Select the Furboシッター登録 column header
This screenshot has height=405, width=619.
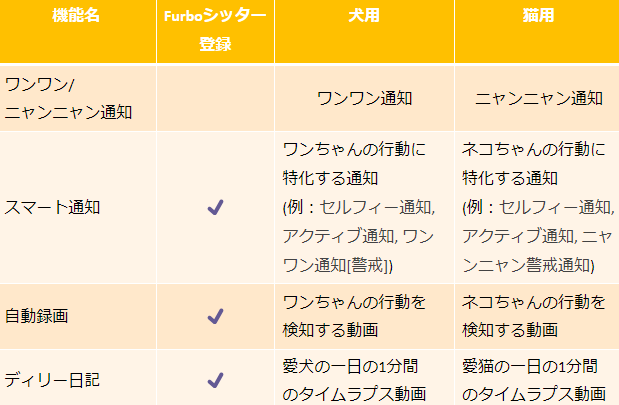click(x=214, y=31)
